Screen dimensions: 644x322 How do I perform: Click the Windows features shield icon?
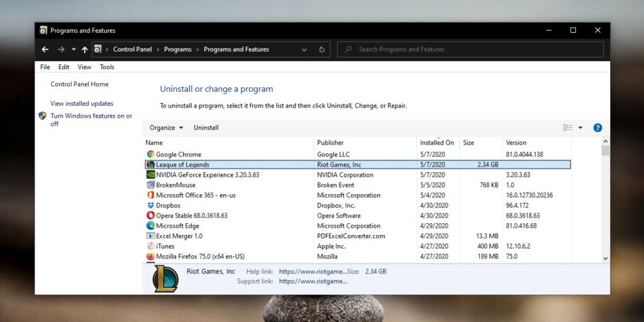point(42,116)
